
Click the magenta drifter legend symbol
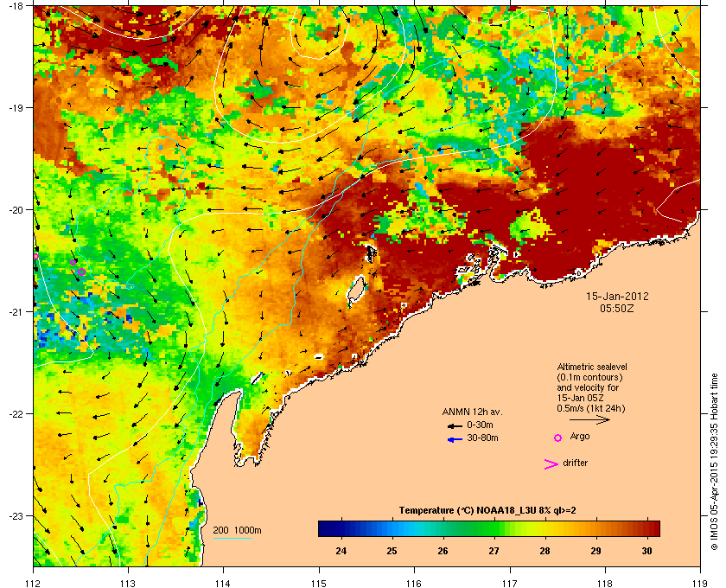coord(551,464)
